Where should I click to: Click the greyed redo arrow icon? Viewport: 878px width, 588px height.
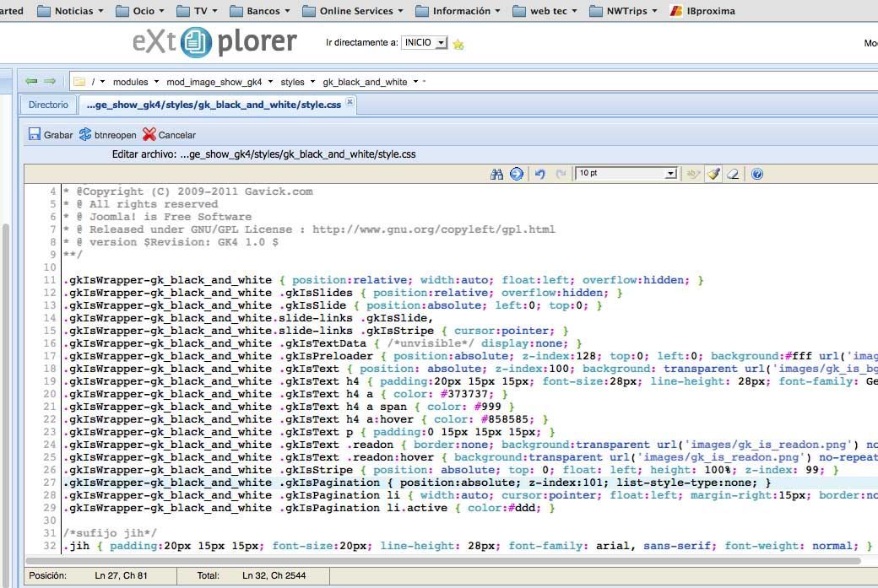[x=561, y=174]
